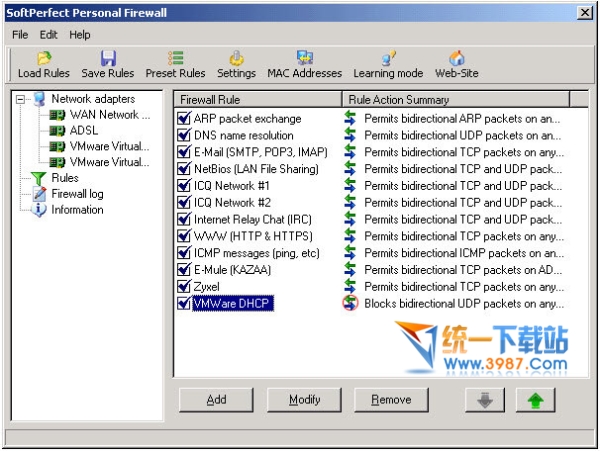Screen dimensions: 600x452
Task: Click the Information icon in the tree
Action: [x=39, y=210]
